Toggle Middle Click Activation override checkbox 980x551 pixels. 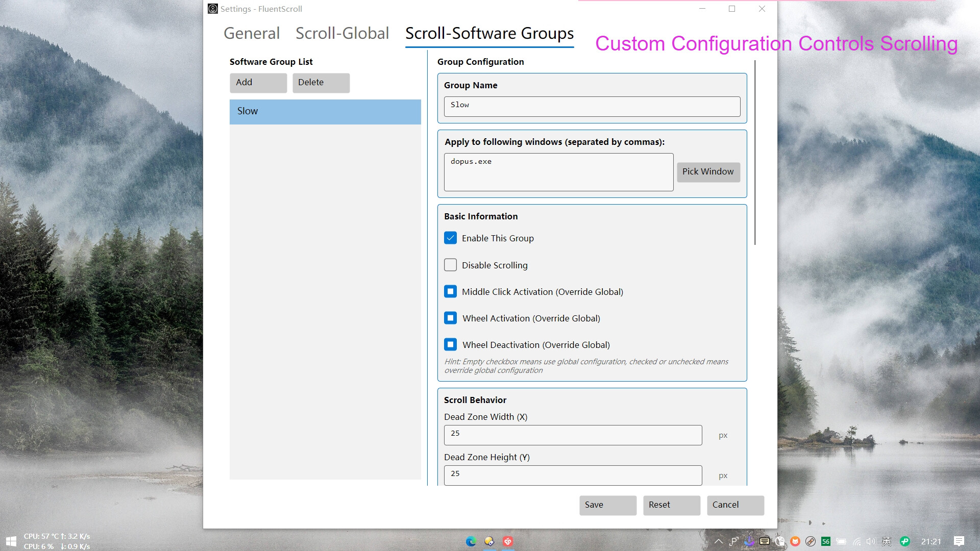click(450, 292)
